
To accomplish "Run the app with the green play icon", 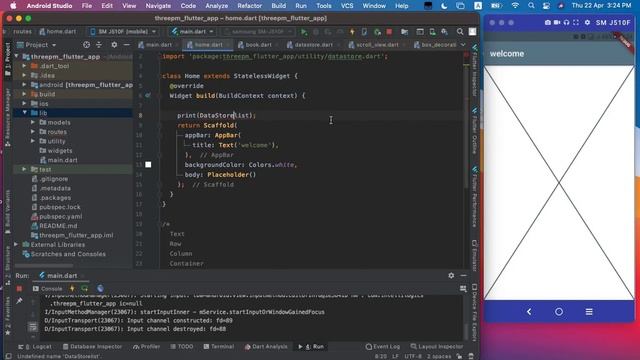I will [304, 32].
